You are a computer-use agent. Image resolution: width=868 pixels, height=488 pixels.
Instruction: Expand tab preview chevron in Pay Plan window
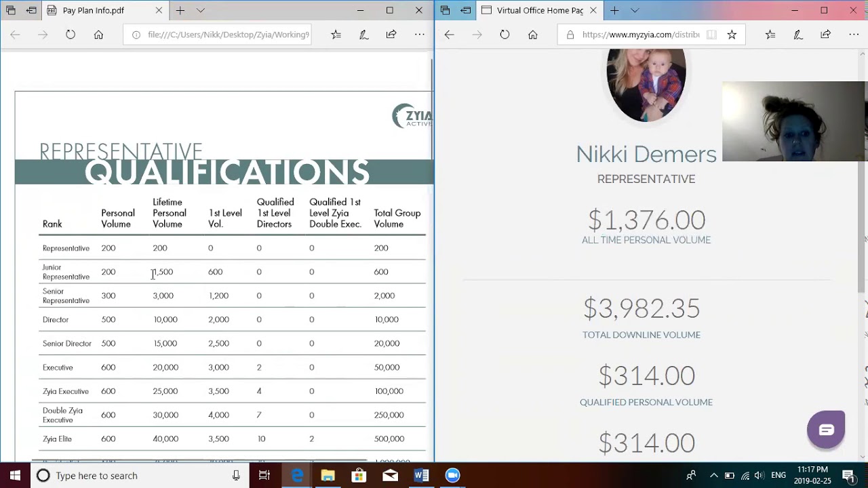[x=201, y=10]
